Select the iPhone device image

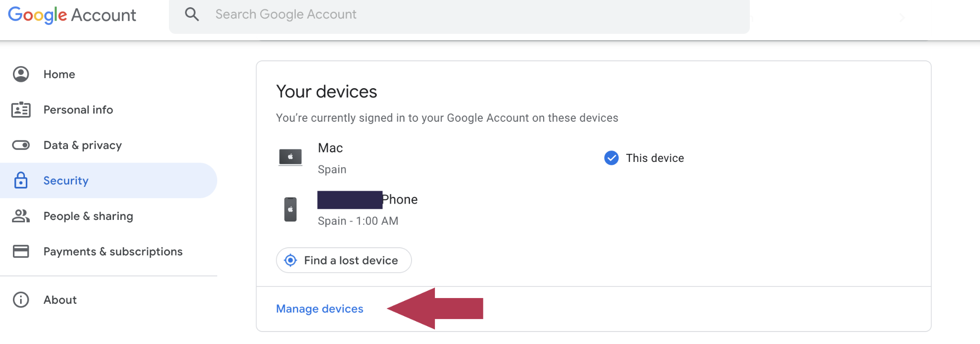tap(290, 209)
